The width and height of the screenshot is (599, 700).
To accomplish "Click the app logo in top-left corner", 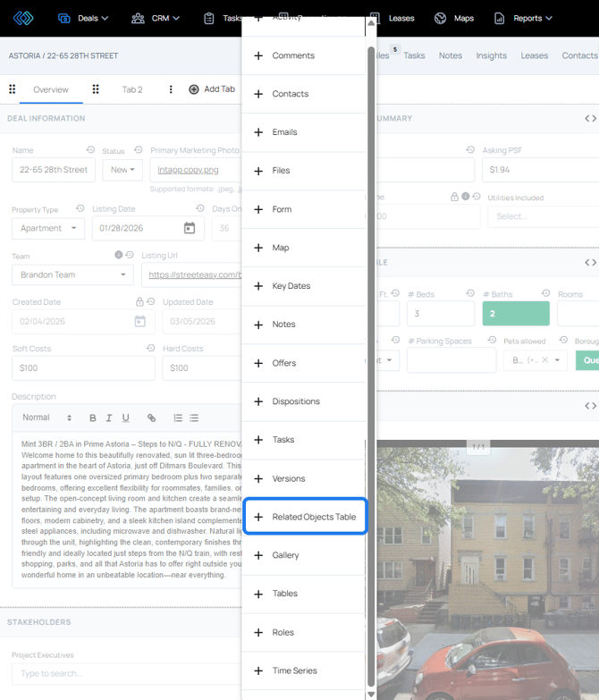I will (x=23, y=18).
